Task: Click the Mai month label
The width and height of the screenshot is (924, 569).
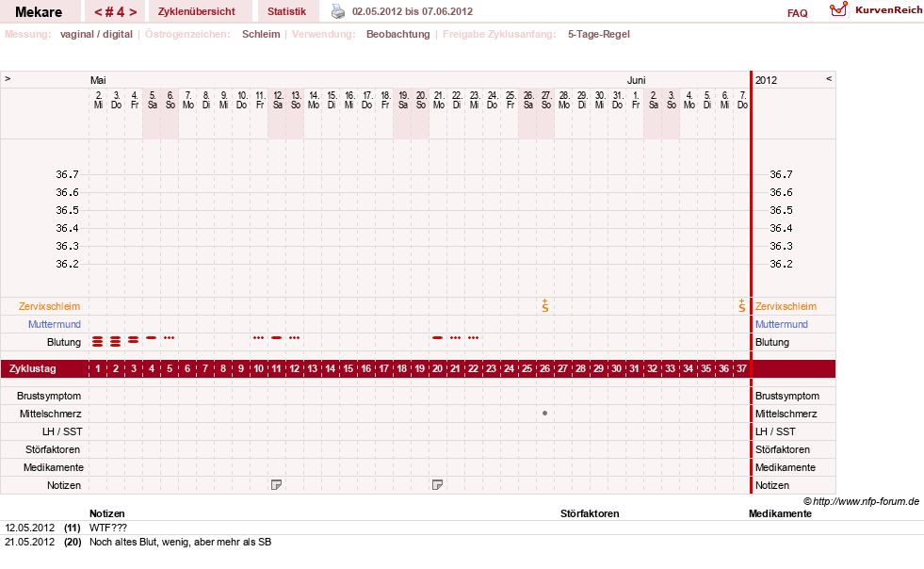Action: [x=98, y=80]
